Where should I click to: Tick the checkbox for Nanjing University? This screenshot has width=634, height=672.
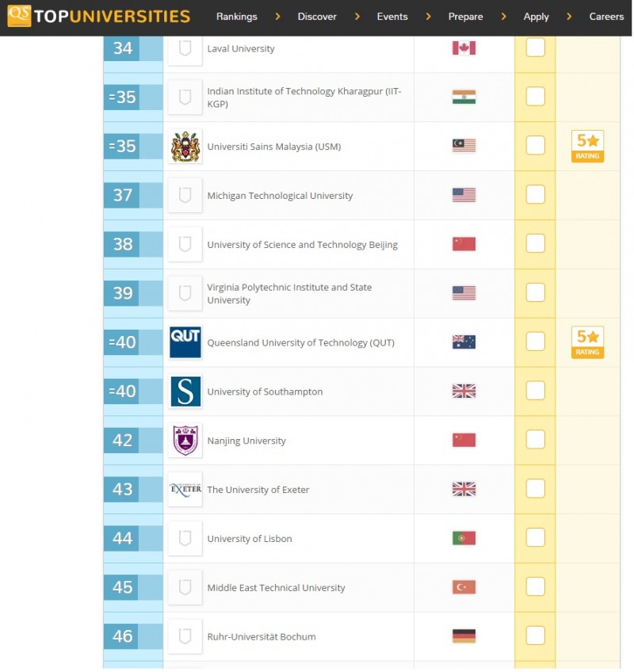coord(536,440)
